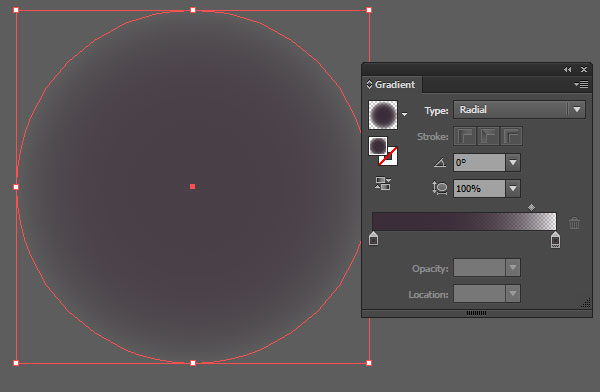Click the Delete Stop trash icon
The image size is (600, 392).
tap(574, 223)
